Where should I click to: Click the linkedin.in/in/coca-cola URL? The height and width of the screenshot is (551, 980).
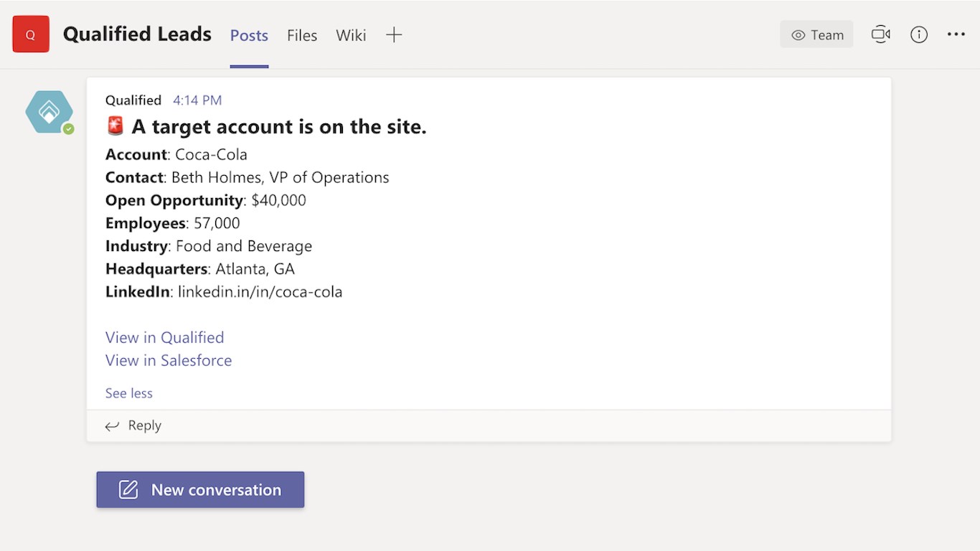point(260,292)
